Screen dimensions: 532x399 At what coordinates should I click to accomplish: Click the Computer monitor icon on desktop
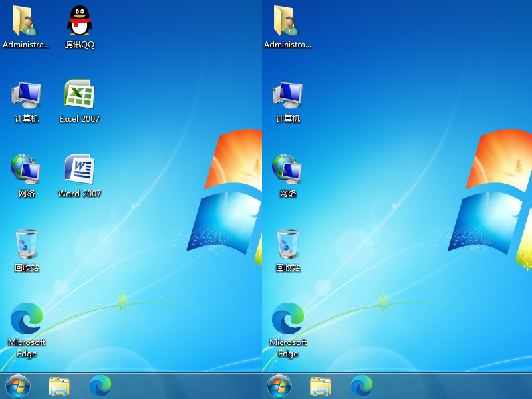click(x=27, y=93)
